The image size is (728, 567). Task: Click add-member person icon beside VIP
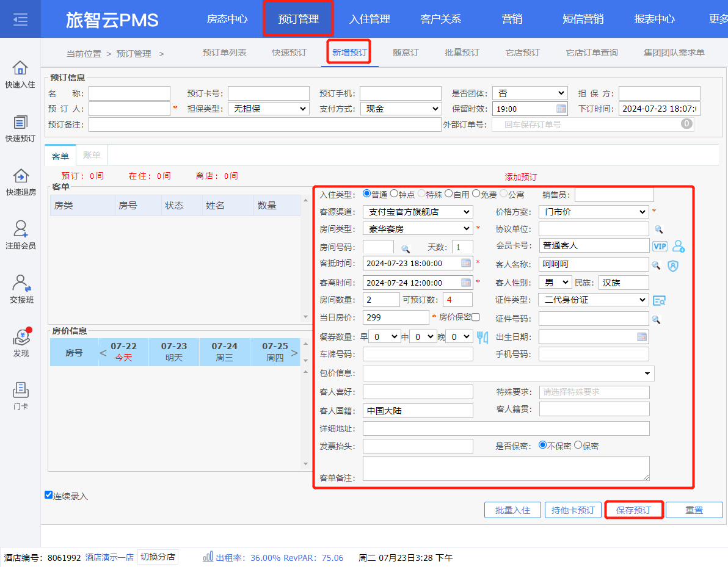(679, 247)
